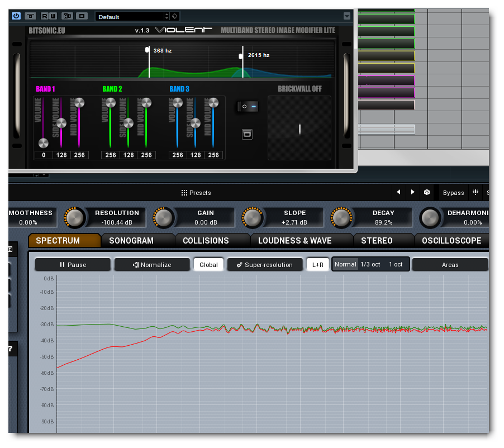Image resolution: width=504 pixels, height=448 pixels.
Task: Click the Deharmonize knob
Action: point(430,218)
